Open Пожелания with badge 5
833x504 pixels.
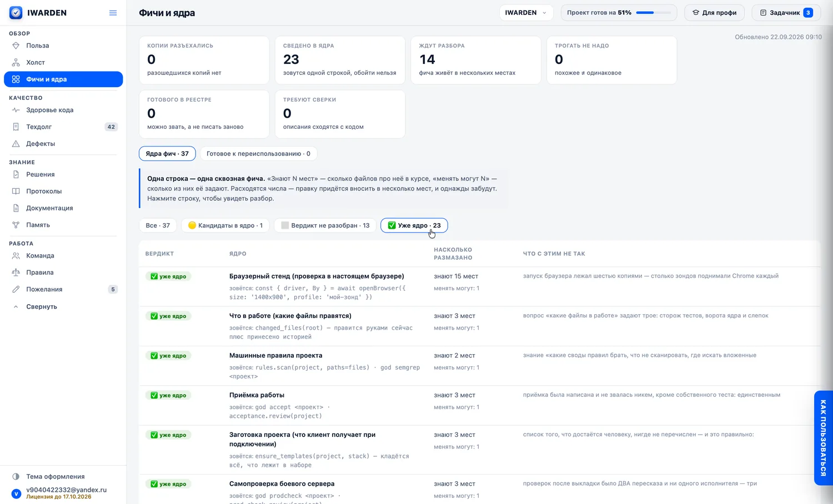[63, 289]
